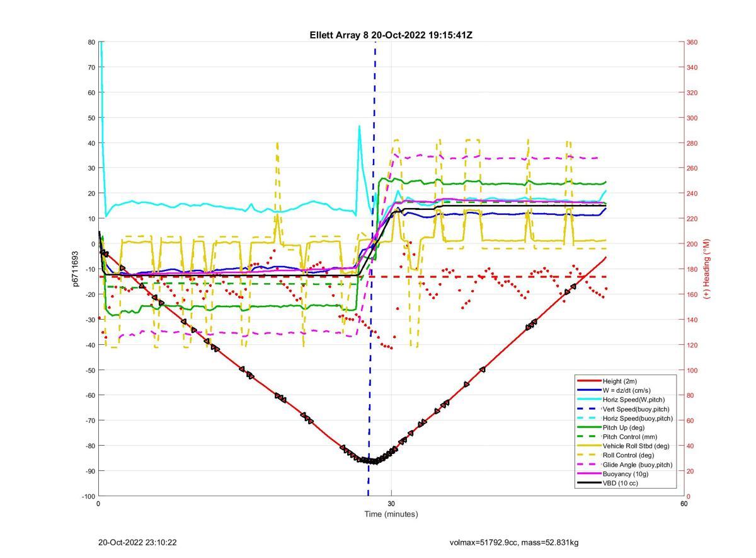Image resolution: width=756 pixels, height=558 pixels.
Task: Click the '360' heading axis tick label
Action: coord(692,42)
